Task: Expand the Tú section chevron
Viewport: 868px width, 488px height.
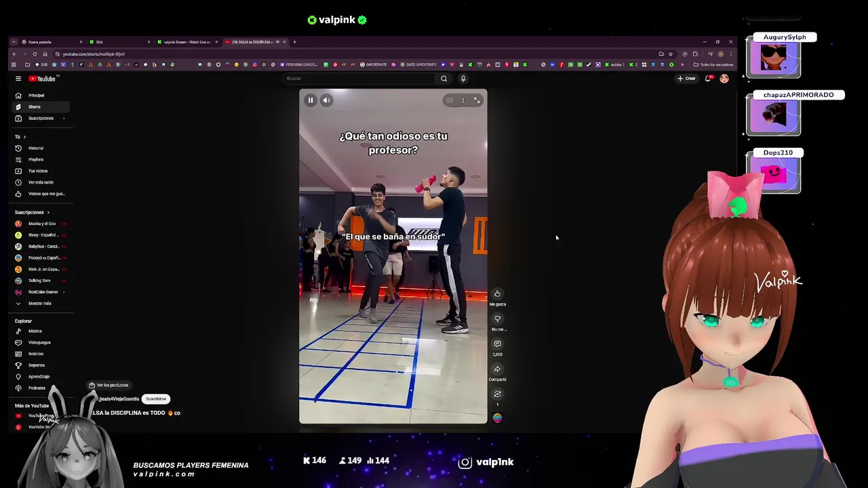Action: tap(24, 137)
